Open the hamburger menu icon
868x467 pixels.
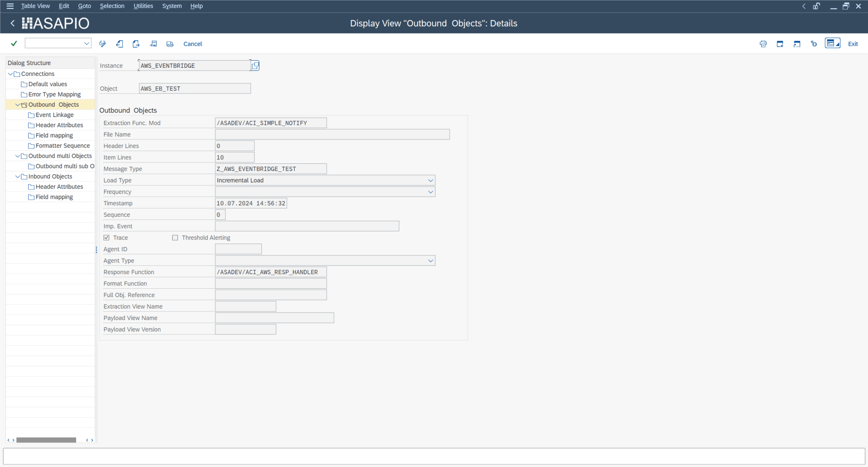(10, 6)
